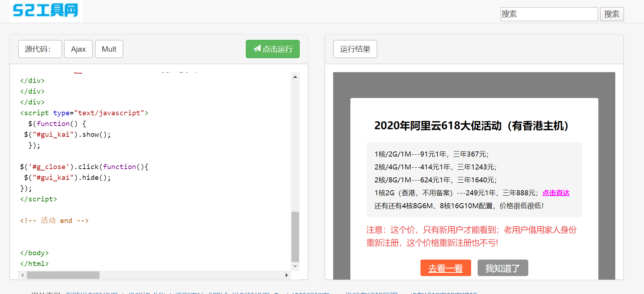This screenshot has width=644, height=294.
Task: Click the left arrow of horizontal scrollbar
Action: 22,275
